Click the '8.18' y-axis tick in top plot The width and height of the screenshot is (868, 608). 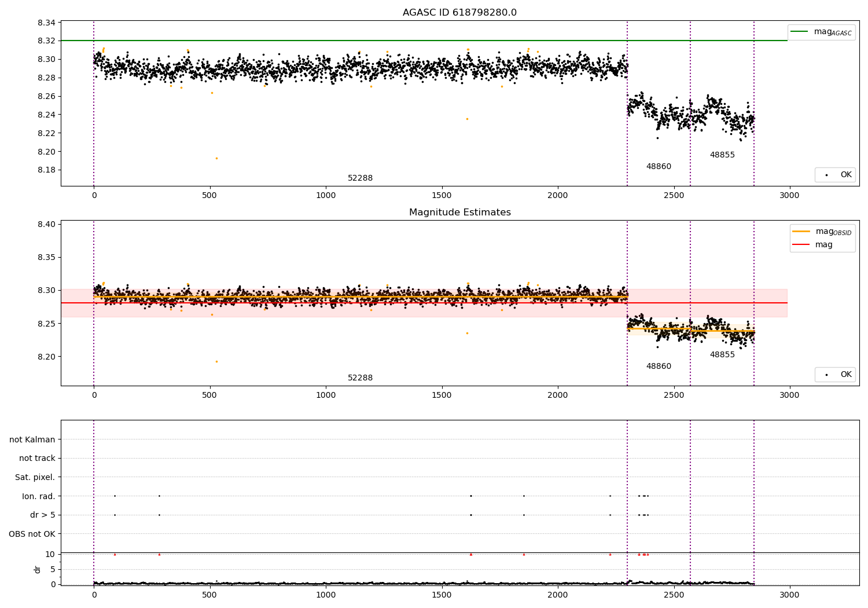click(x=46, y=170)
